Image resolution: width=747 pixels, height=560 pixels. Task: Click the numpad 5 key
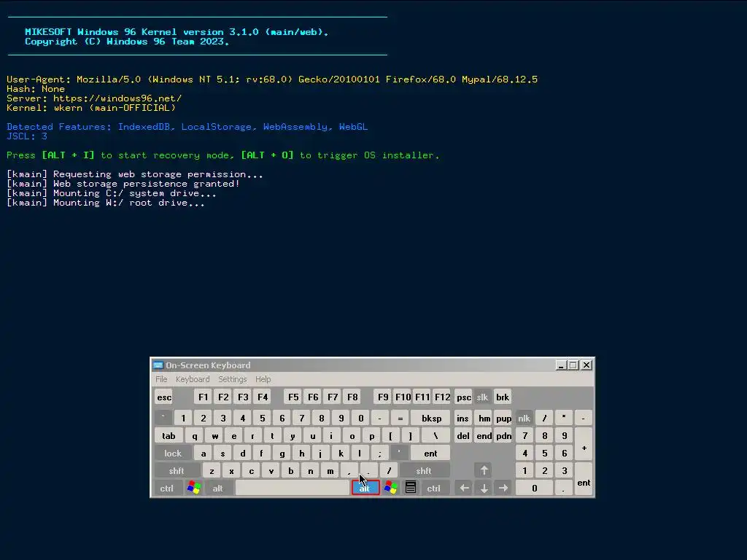544,454
